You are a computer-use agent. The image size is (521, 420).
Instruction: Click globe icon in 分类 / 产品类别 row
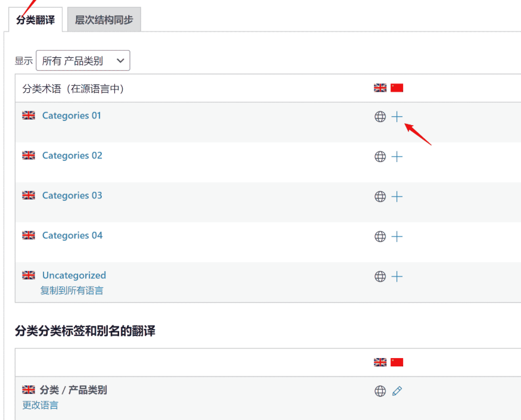pyautogui.click(x=380, y=391)
